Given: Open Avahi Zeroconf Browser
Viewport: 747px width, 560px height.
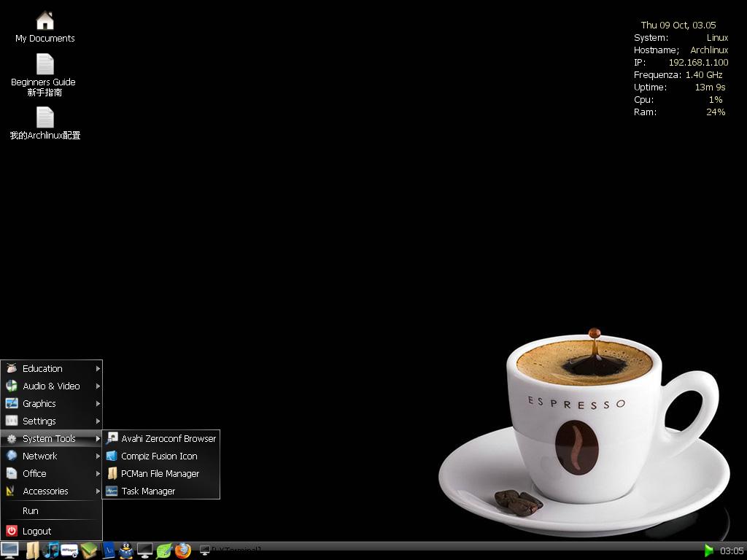Looking at the screenshot, I should tap(161, 438).
